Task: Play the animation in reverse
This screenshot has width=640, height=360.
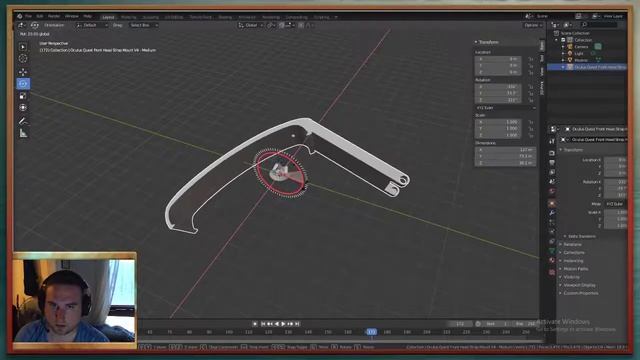Action: click(x=277, y=324)
